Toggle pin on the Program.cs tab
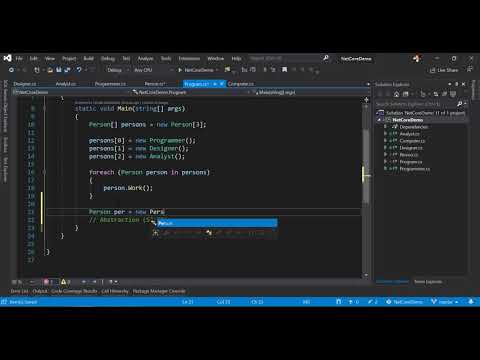480x360 pixels. point(215,84)
